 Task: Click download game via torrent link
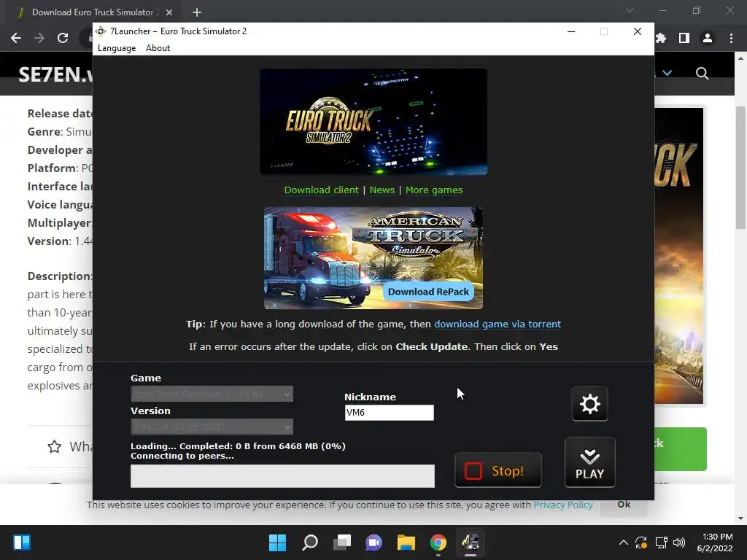point(498,324)
